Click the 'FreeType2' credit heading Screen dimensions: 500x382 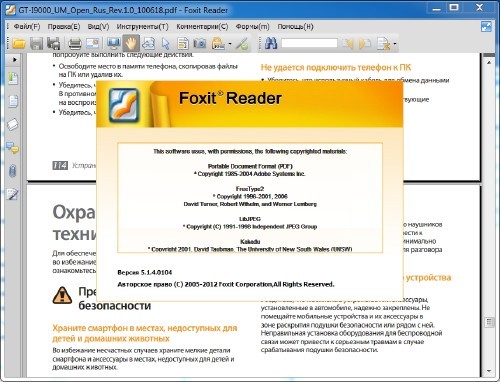(250, 189)
